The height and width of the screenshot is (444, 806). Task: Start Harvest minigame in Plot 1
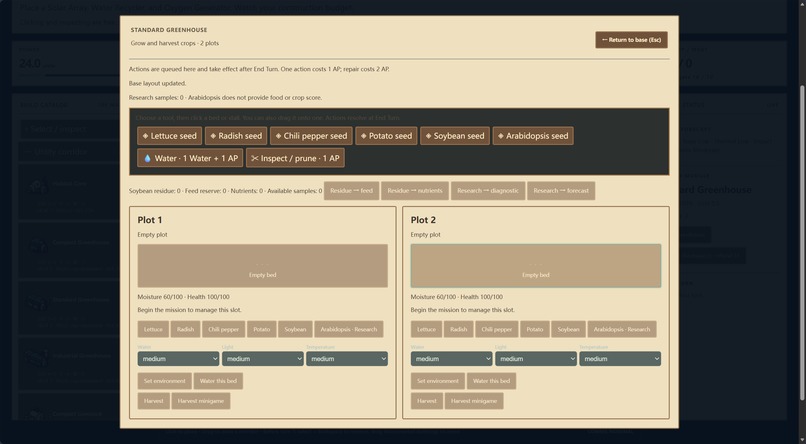click(200, 401)
